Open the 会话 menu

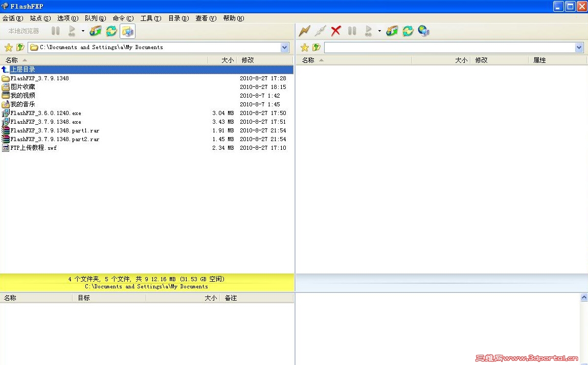click(x=13, y=18)
